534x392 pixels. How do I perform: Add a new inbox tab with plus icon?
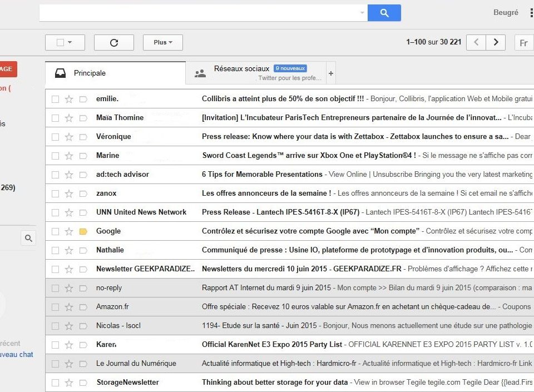[x=330, y=73]
